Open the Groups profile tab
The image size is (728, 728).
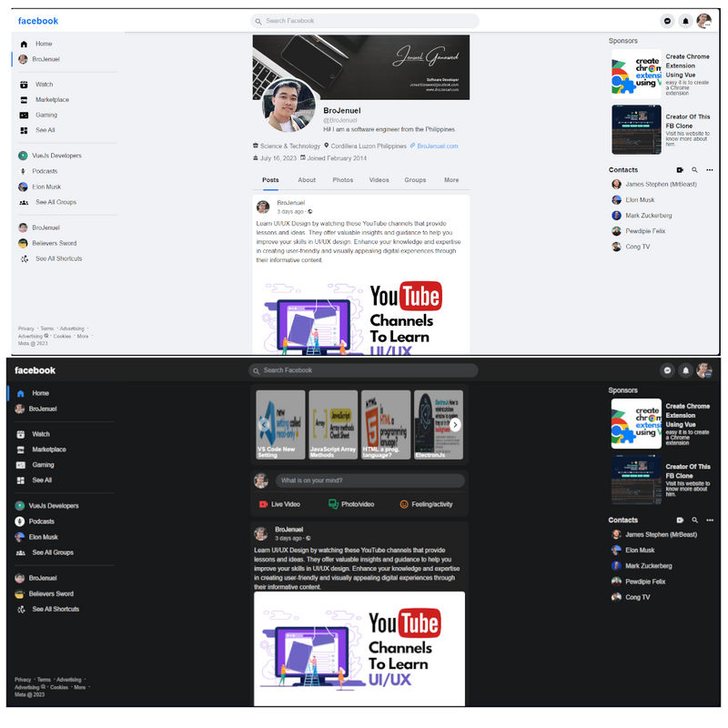pos(415,180)
